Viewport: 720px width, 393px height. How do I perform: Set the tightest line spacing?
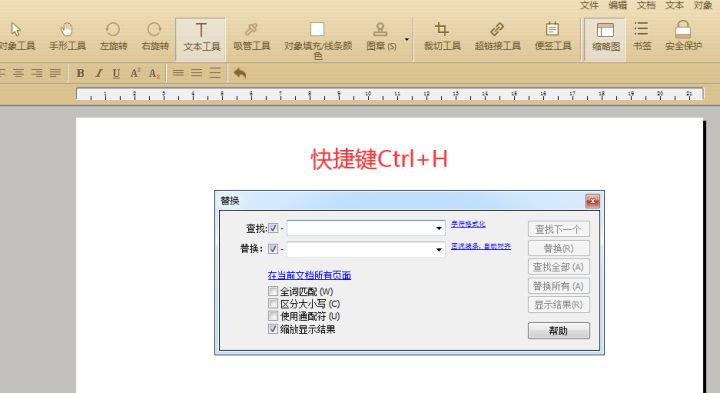point(178,73)
